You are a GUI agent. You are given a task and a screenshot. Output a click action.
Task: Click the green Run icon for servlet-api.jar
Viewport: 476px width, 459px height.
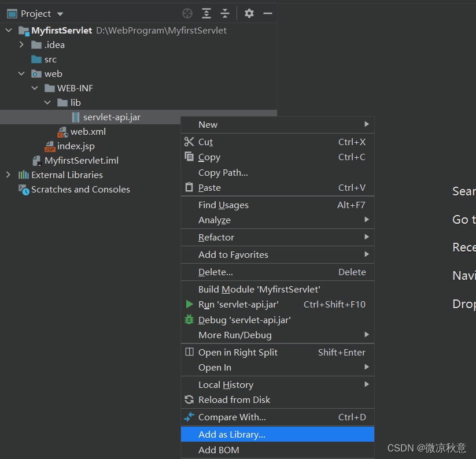(x=189, y=304)
